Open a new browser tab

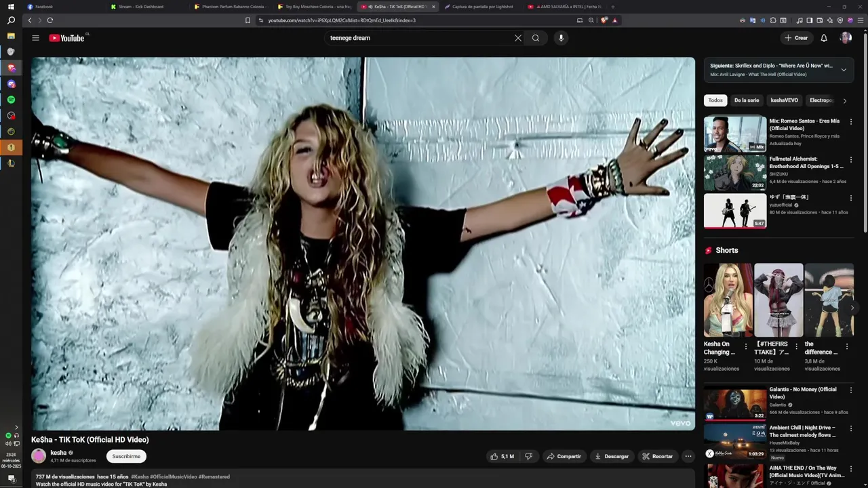pos(613,7)
